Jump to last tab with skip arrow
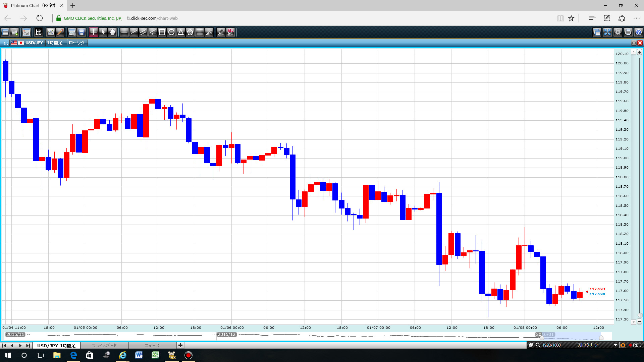 28,345
